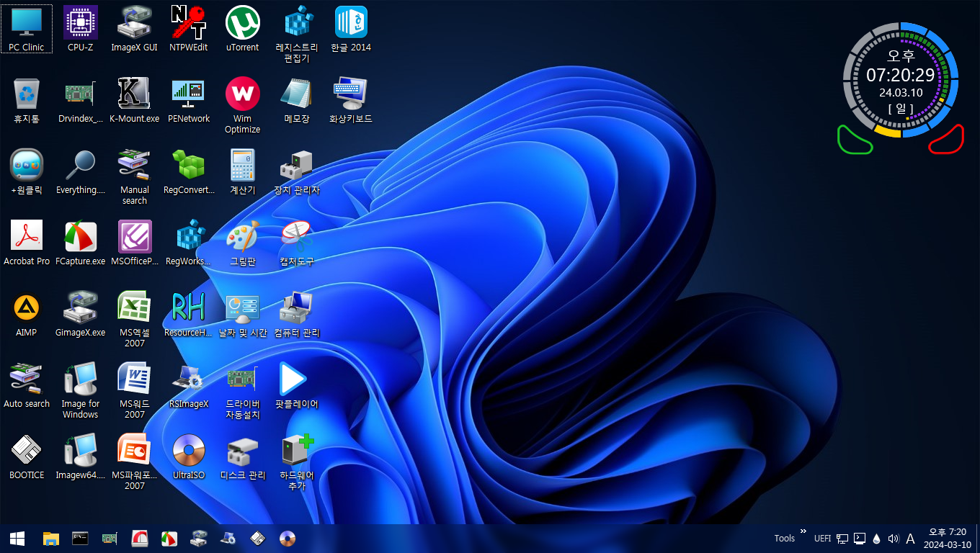Screen dimensions: 980x553
Task: Launch 화상키보드 on-screen keyboard icon
Action: click(351, 101)
